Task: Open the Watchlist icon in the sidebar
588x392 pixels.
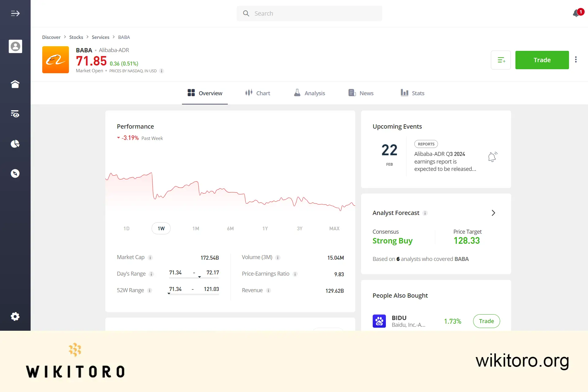Action: [15, 114]
